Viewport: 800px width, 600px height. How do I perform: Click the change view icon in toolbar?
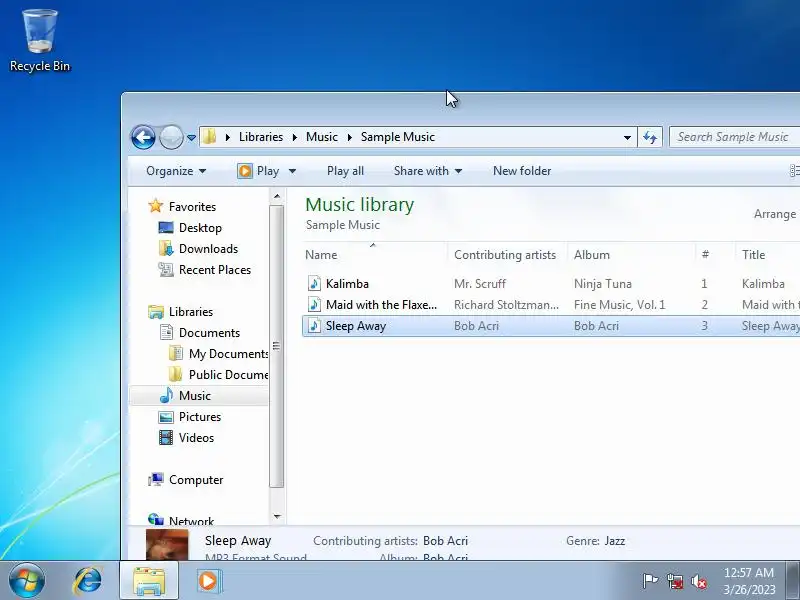794,171
